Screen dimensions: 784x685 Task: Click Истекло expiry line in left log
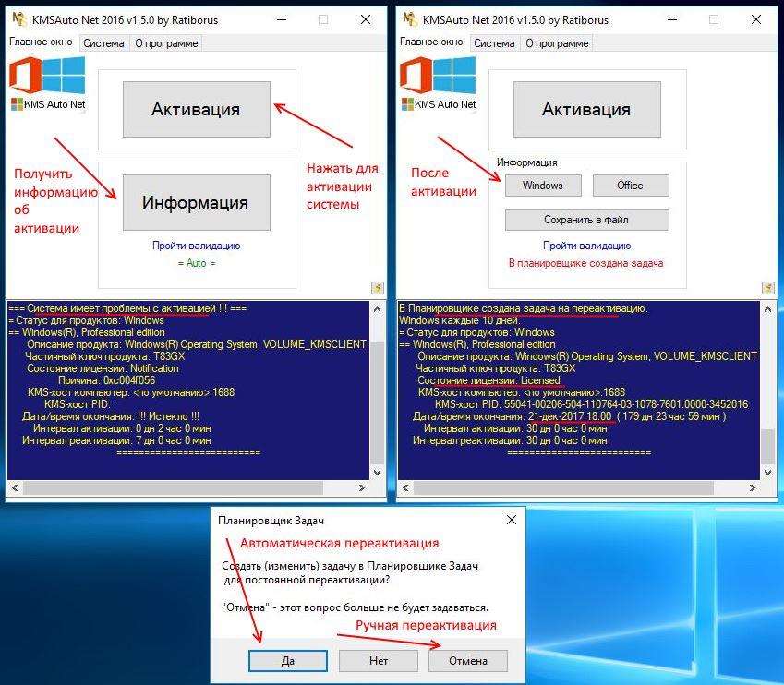pos(111,416)
